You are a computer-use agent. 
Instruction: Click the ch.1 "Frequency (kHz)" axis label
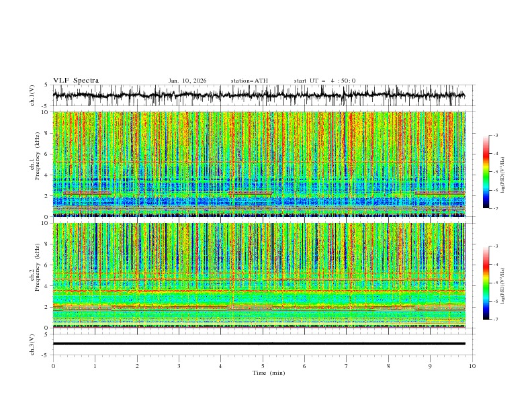click(38, 156)
